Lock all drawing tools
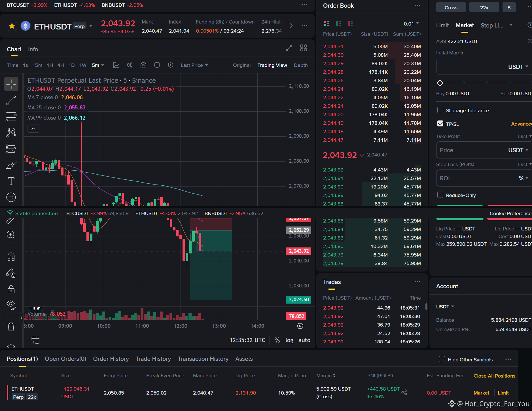Viewport: 532px width, 411px height. click(x=11, y=289)
